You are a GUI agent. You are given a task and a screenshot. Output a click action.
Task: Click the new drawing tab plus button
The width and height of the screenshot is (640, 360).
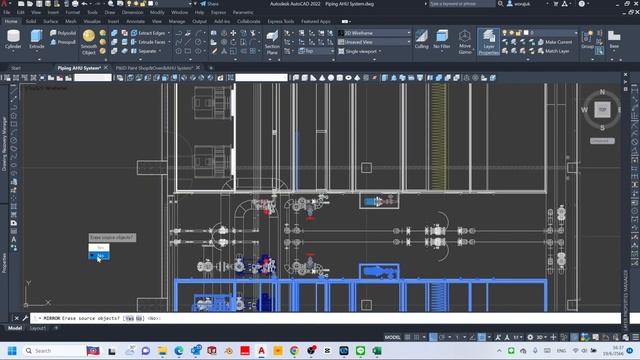211,68
